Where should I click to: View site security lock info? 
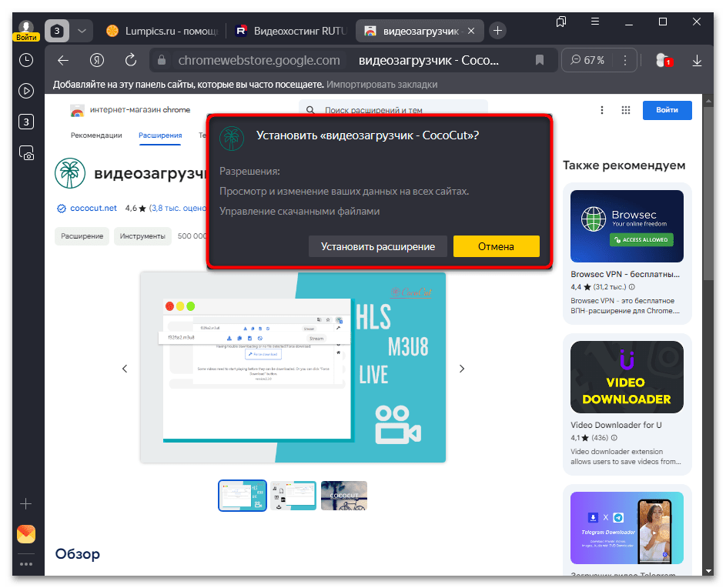tap(162, 60)
